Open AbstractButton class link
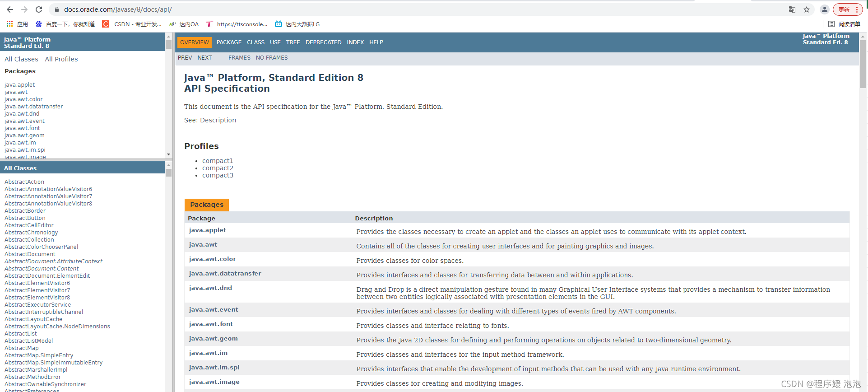Screen dimensions: 868x392 click(x=25, y=218)
